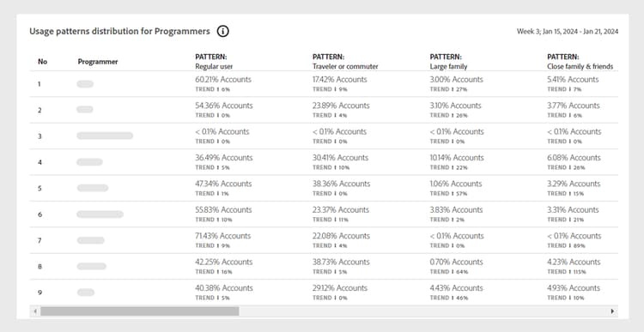
Task: Click the Week 3 date range label
Action: (x=568, y=32)
